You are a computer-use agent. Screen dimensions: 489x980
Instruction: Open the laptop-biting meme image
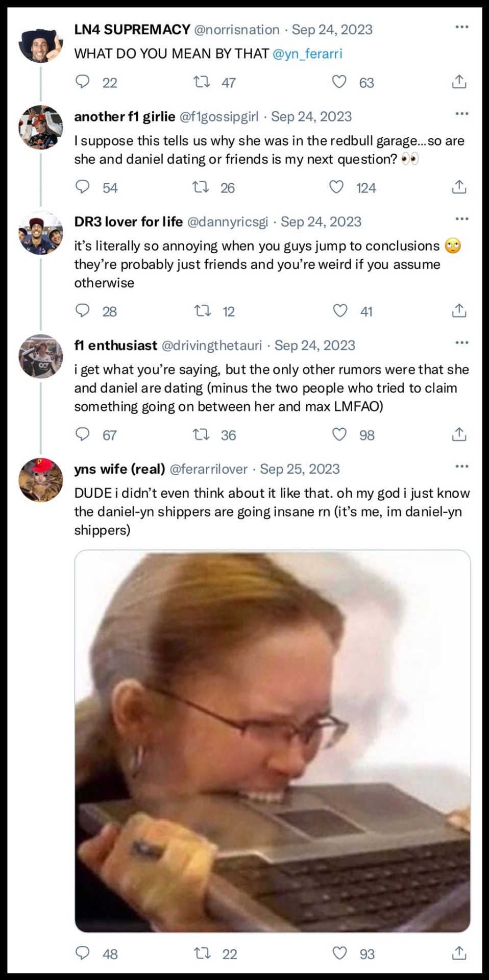pos(272,740)
